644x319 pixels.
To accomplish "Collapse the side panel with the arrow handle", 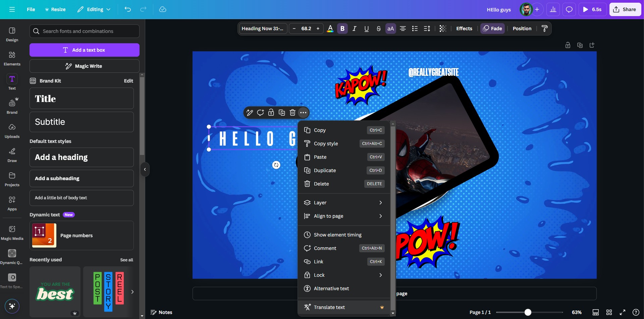I will [x=145, y=169].
